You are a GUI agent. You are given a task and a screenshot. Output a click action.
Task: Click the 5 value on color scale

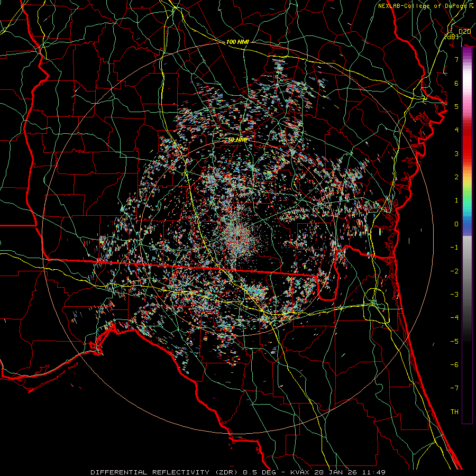coord(456,106)
